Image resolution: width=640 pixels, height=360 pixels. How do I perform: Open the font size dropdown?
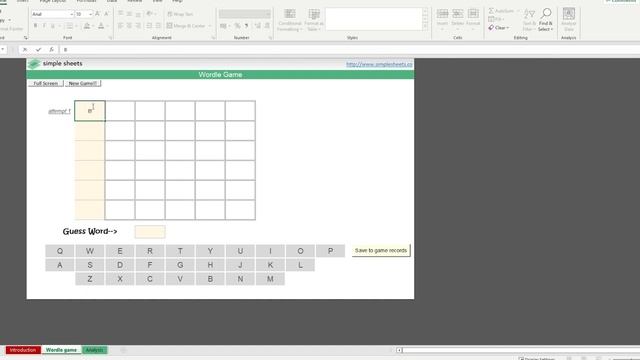click(90, 14)
